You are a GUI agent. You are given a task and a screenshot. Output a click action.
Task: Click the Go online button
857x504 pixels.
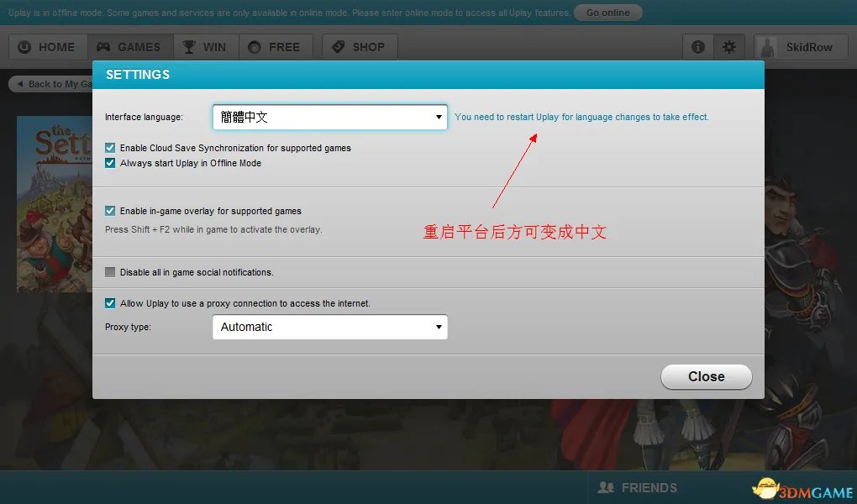(x=608, y=13)
